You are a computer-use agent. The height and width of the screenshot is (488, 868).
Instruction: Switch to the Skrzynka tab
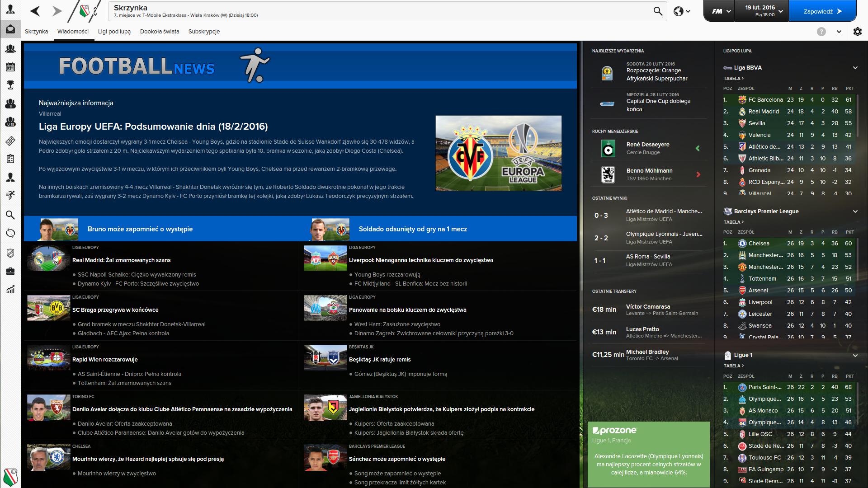[36, 32]
